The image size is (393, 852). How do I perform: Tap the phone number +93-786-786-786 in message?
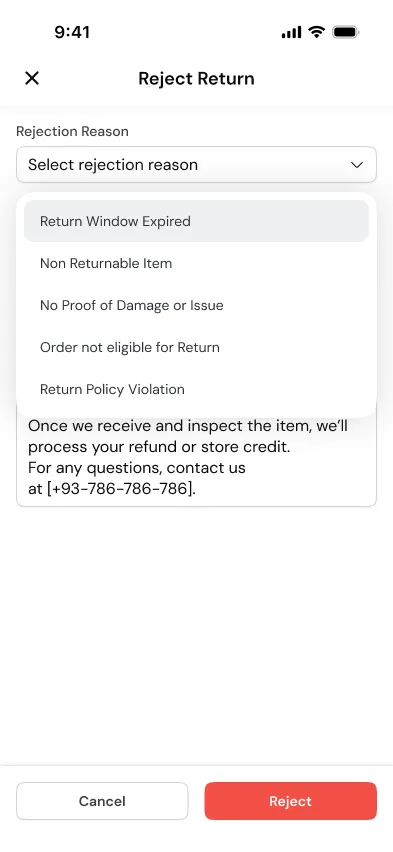click(x=120, y=488)
